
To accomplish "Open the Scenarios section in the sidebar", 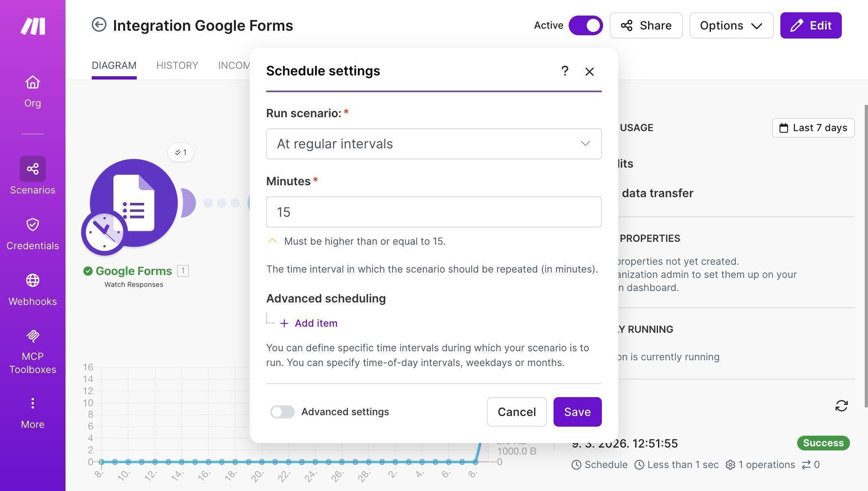I will click(x=32, y=175).
